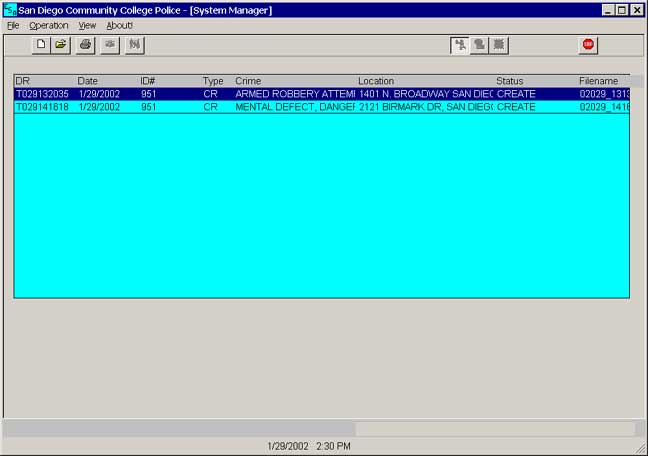This screenshot has width=648, height=456.
Task: Maximize the System Manager window
Action: coord(622,10)
